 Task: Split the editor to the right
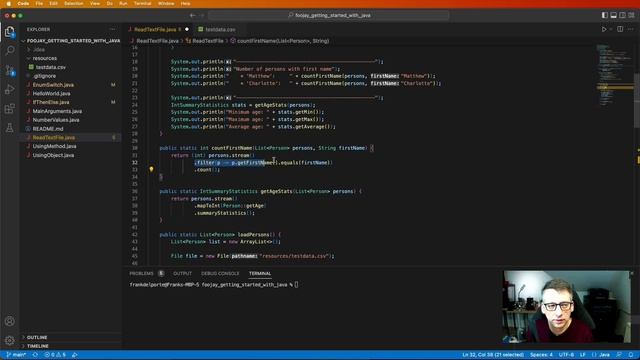(x=620, y=29)
